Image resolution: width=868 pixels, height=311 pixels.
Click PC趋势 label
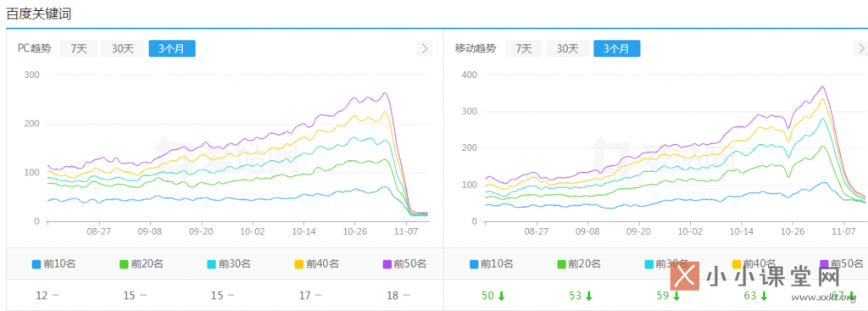(34, 48)
